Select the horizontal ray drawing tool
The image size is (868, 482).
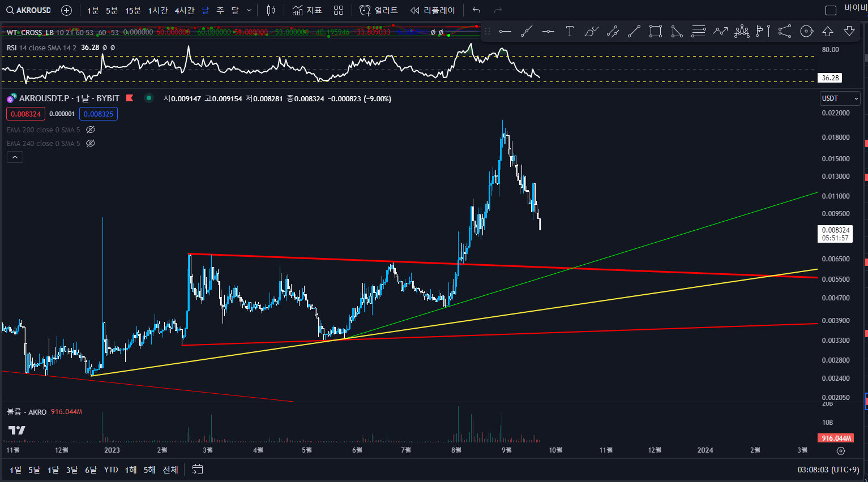click(505, 32)
